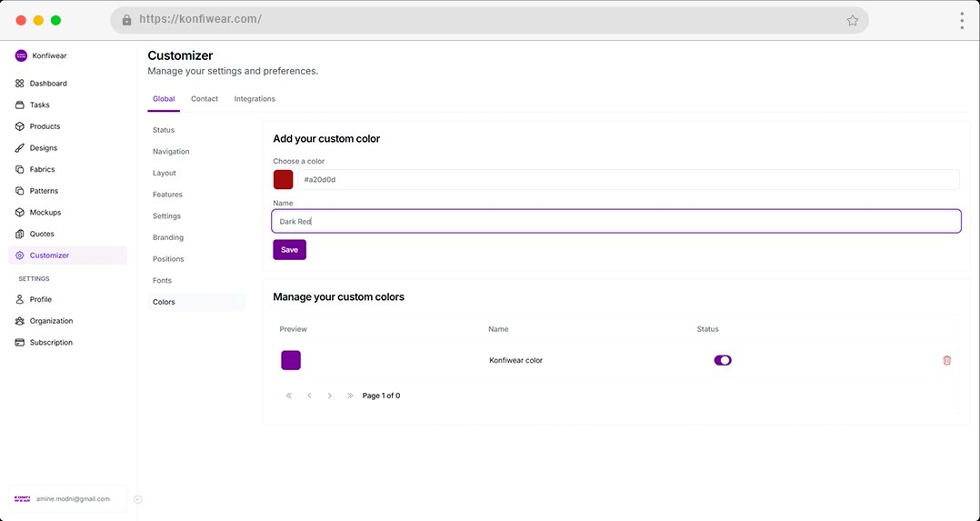This screenshot has height=521, width=980.
Task: Go to last page of colors table
Action: pos(350,396)
